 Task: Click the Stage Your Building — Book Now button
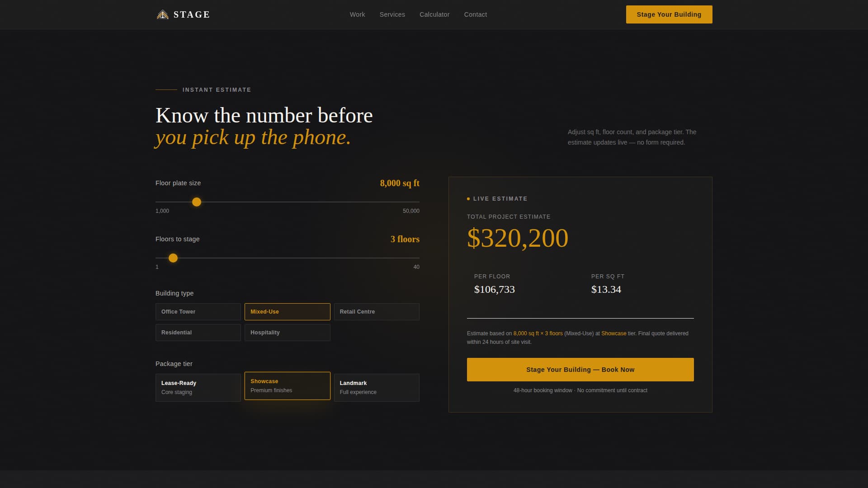[580, 369]
